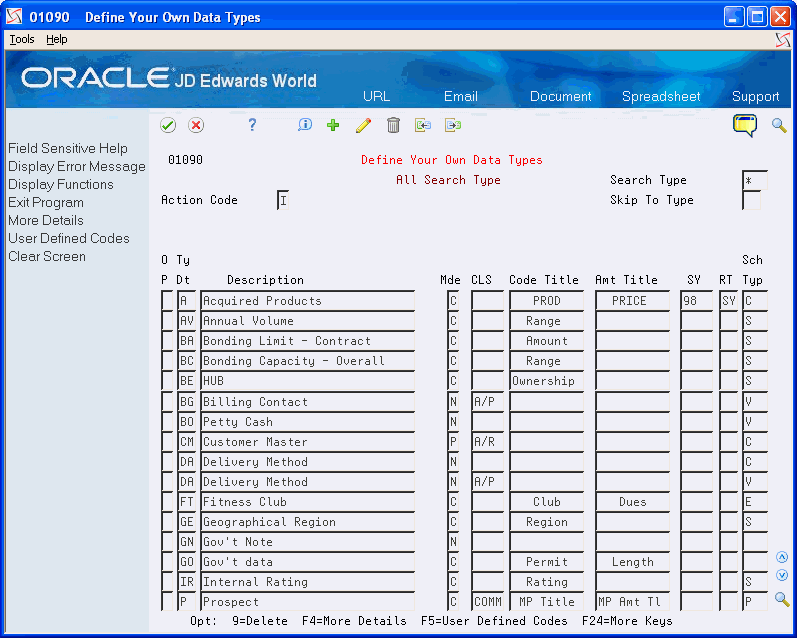This screenshot has width=797, height=638.
Task: Click the Dues amount title field
Action: click(632, 502)
